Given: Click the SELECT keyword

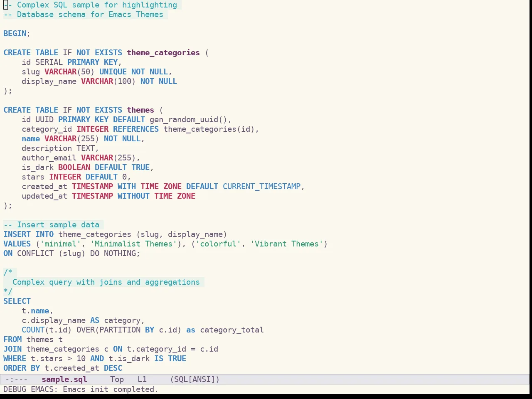Looking at the screenshot, I should (17, 301).
